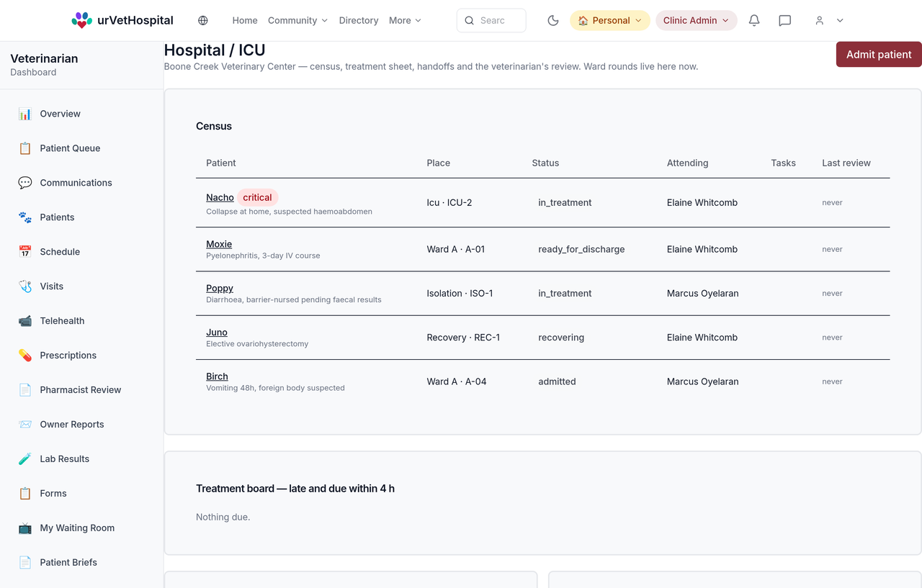Image resolution: width=922 pixels, height=588 pixels.
Task: Click the Recovery · REC-1 place cell
Action: tap(463, 338)
